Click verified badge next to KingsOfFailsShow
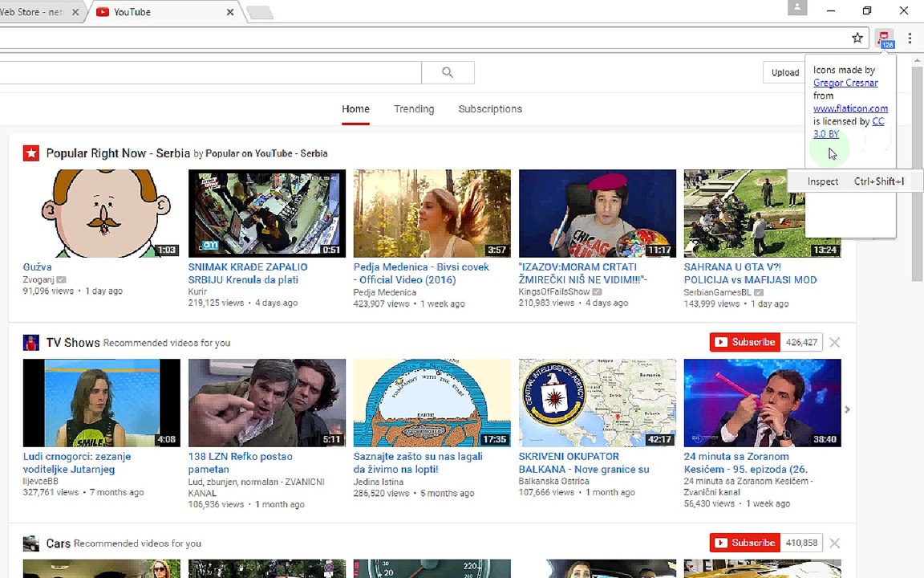Viewport: 924px width, 578px height. [597, 292]
